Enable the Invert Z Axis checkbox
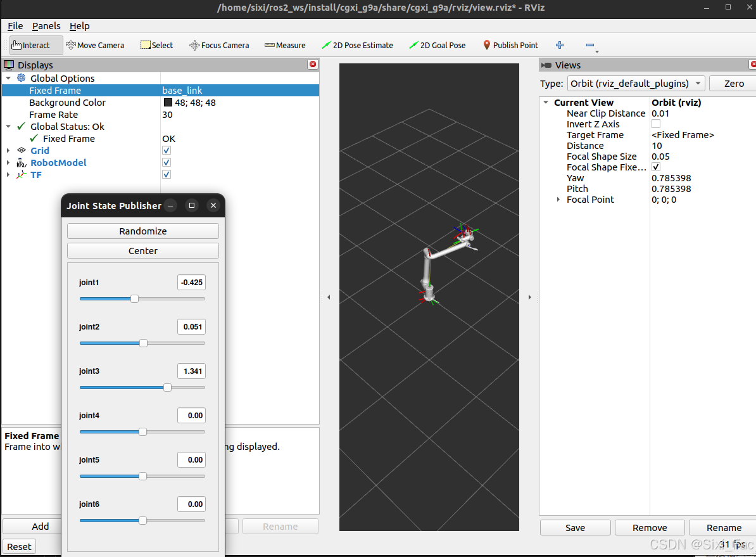The image size is (756, 557). click(656, 124)
